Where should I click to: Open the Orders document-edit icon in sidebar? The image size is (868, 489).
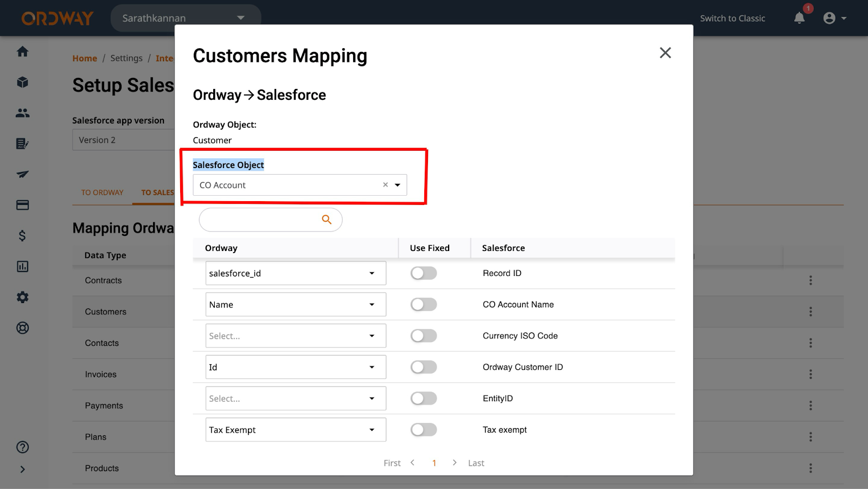click(22, 144)
